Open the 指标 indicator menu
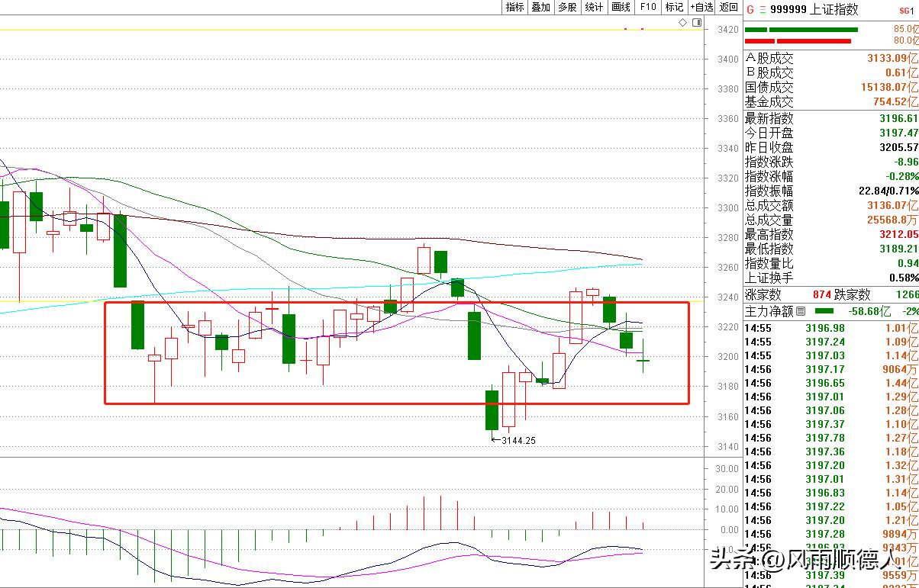This screenshot has width=919, height=588. pos(515,7)
